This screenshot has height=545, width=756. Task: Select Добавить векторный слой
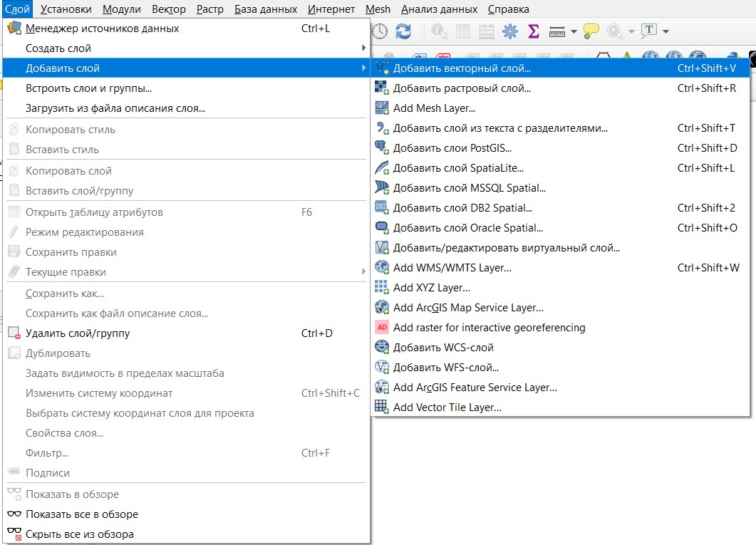tap(560, 68)
